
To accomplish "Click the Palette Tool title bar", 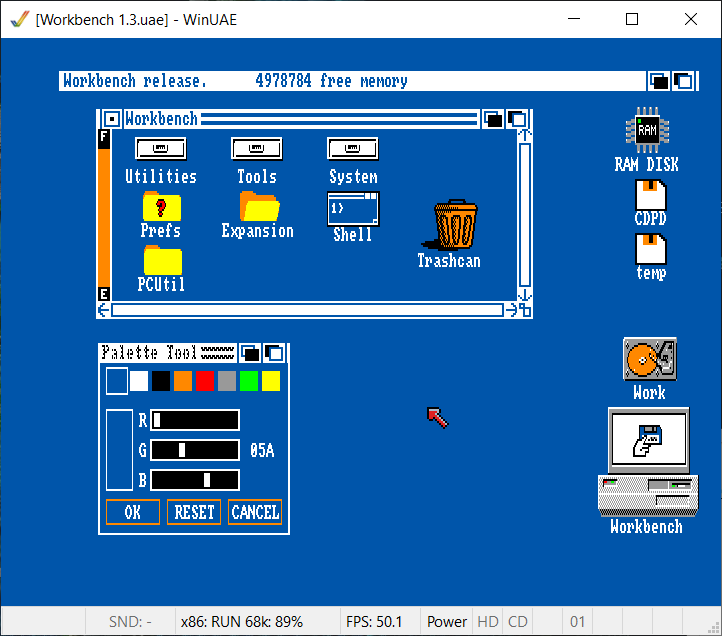I will [x=169, y=353].
